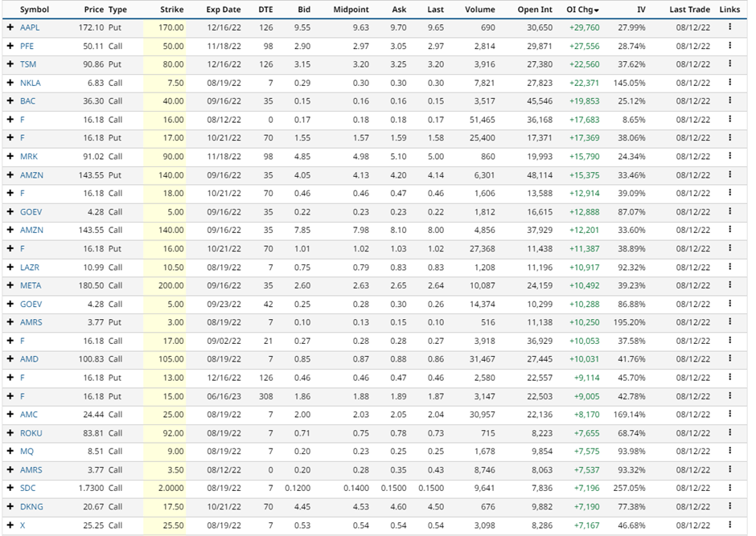
Task: Open the three-dot menu for LAZR row
Action: coord(730,267)
